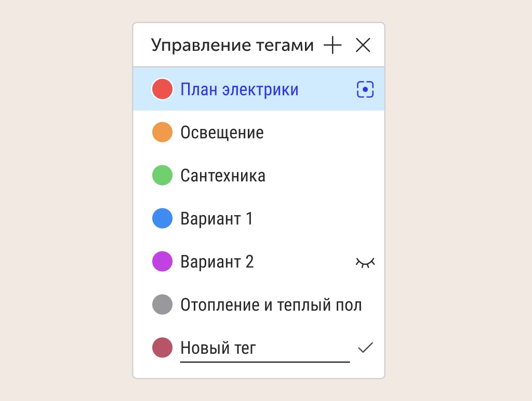Click the closed-eye icon beside Вариант 2

point(366,261)
